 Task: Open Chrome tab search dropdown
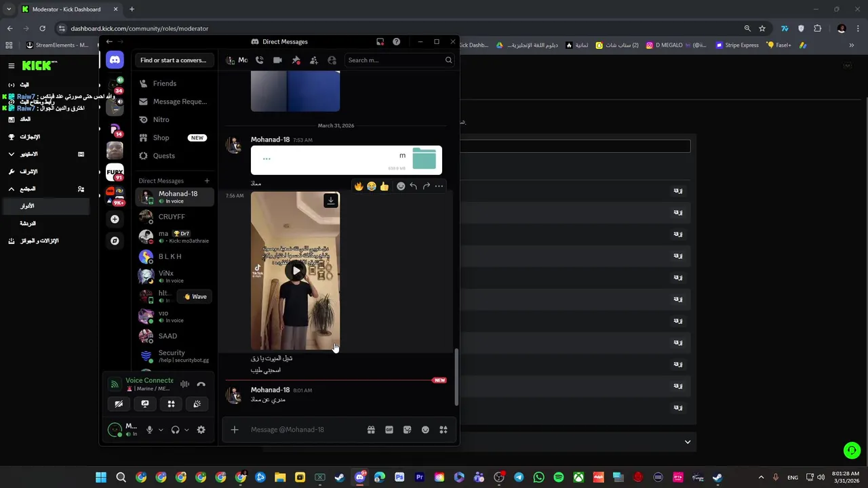pos(9,9)
